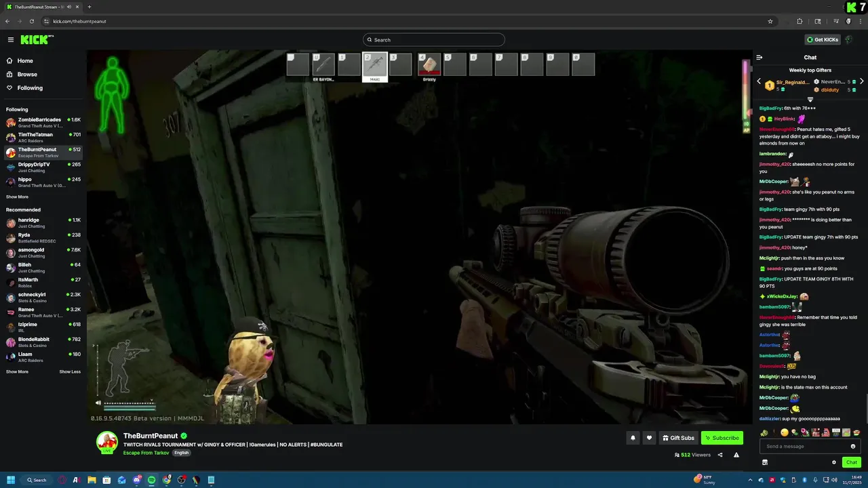Open asmongold recommended channel
The height and width of the screenshot is (488, 868).
point(43,253)
